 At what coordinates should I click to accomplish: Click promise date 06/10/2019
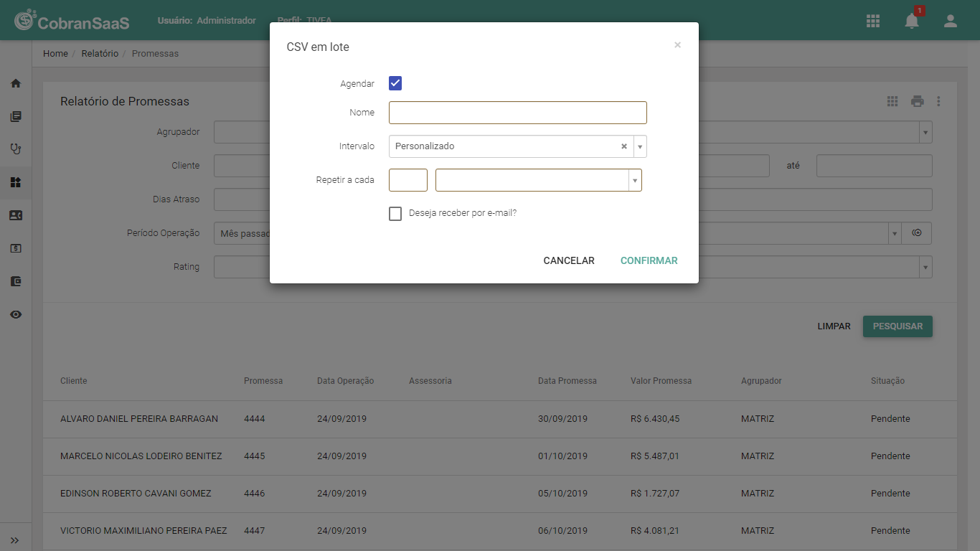[x=563, y=531]
